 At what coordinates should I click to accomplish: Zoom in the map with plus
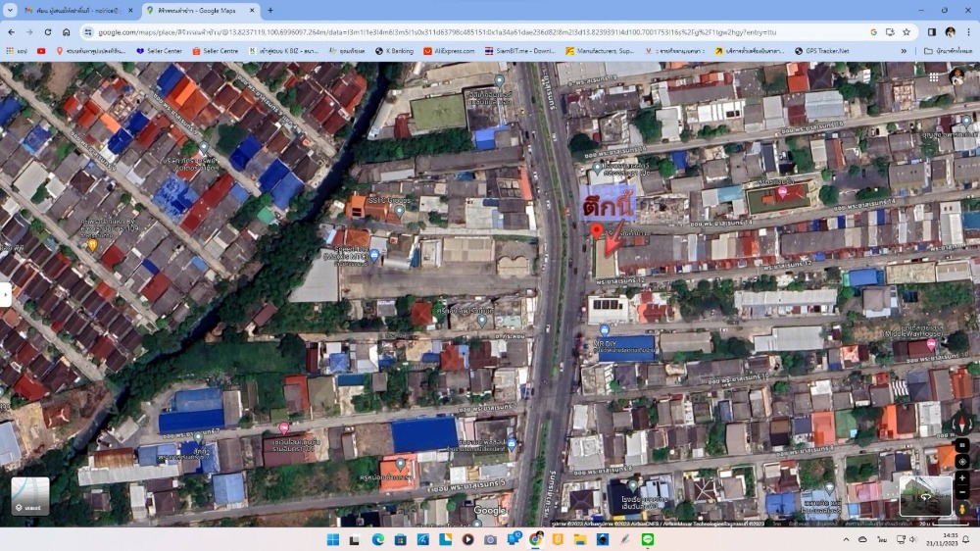point(962,477)
